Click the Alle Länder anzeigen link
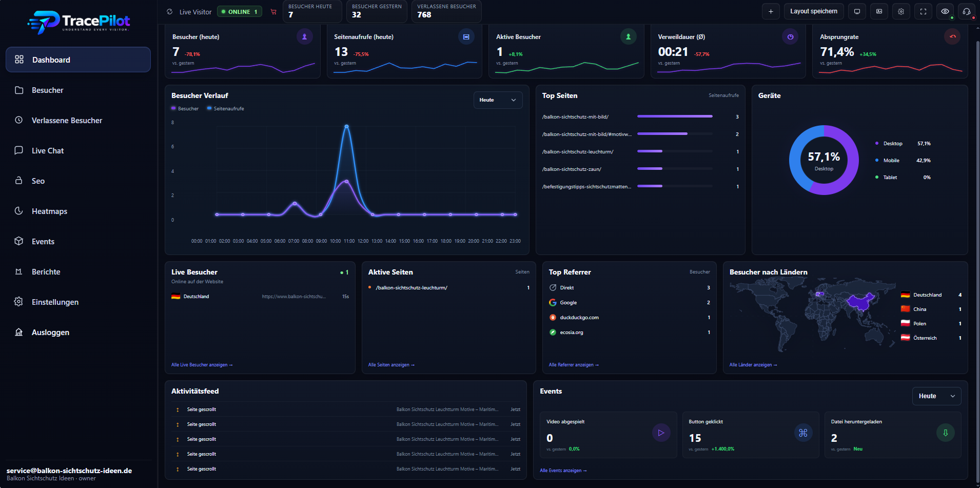The image size is (980, 488). (x=753, y=365)
